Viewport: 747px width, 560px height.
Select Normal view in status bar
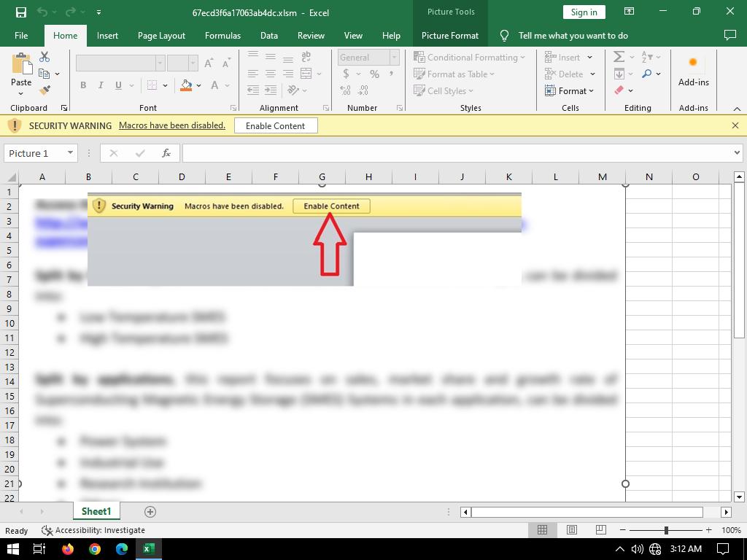(x=543, y=530)
